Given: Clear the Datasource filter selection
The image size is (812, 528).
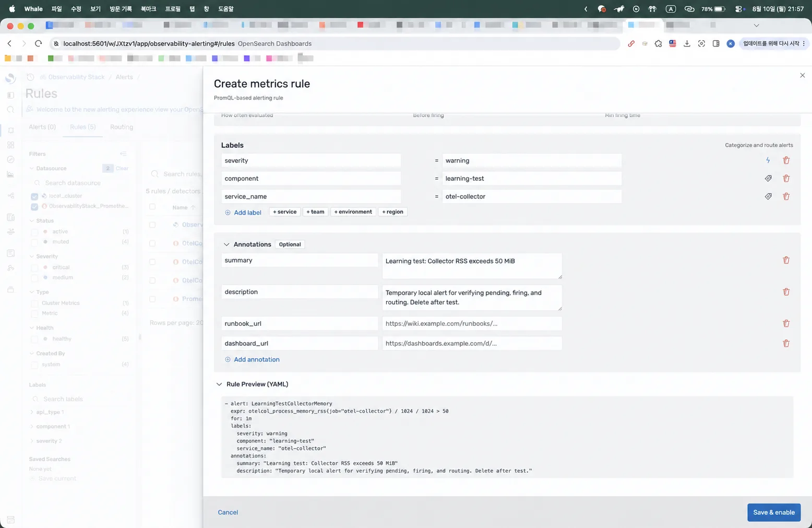Looking at the screenshot, I should pos(122,168).
